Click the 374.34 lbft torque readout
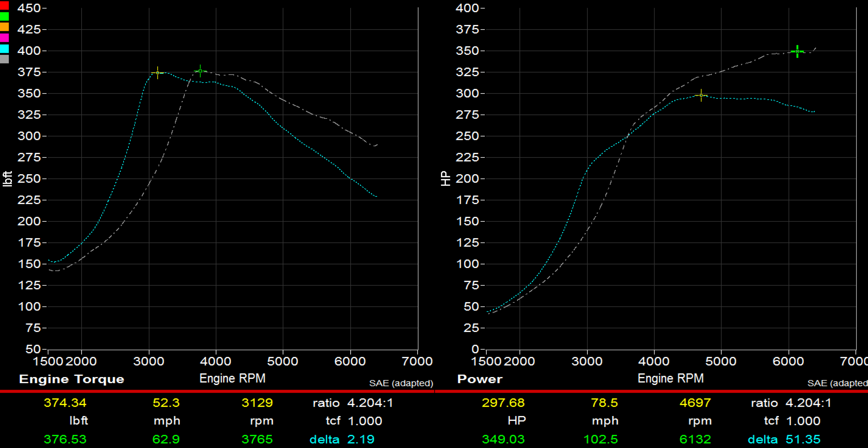Viewport: 868px width, 448px height. pyautogui.click(x=65, y=403)
